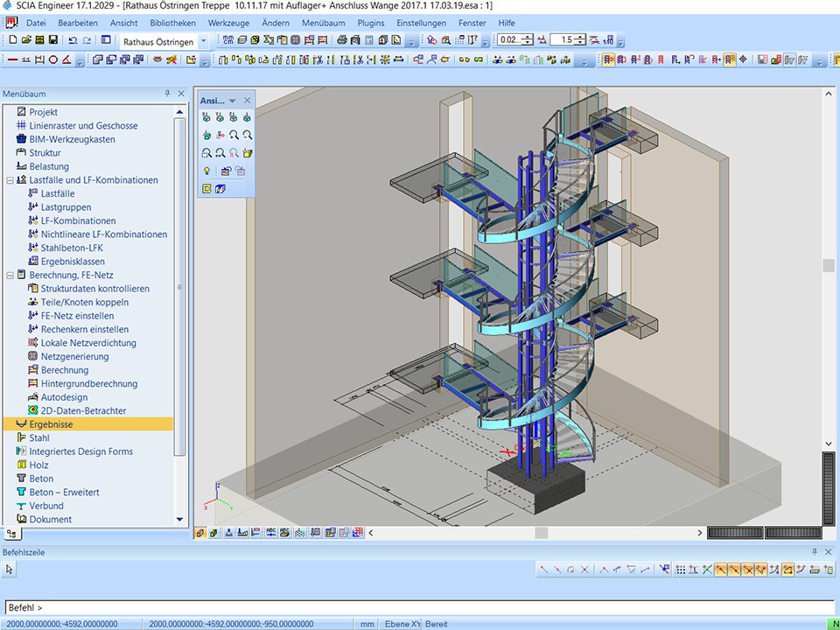Click the draw circle tool icon

(52, 60)
